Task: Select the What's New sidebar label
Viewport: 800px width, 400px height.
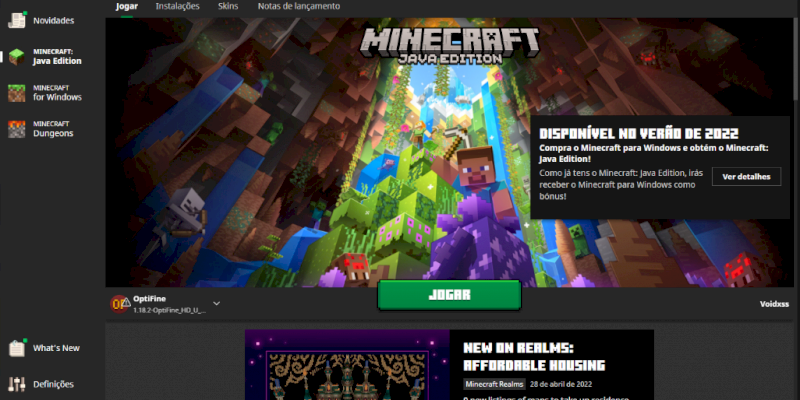Action: click(57, 348)
